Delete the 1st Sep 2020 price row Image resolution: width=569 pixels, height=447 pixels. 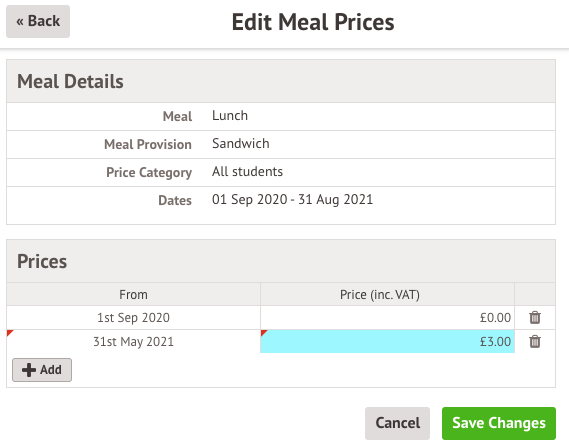(535, 317)
